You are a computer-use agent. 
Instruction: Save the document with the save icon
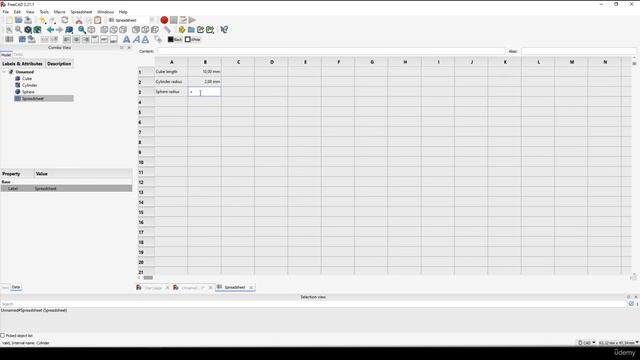point(28,20)
